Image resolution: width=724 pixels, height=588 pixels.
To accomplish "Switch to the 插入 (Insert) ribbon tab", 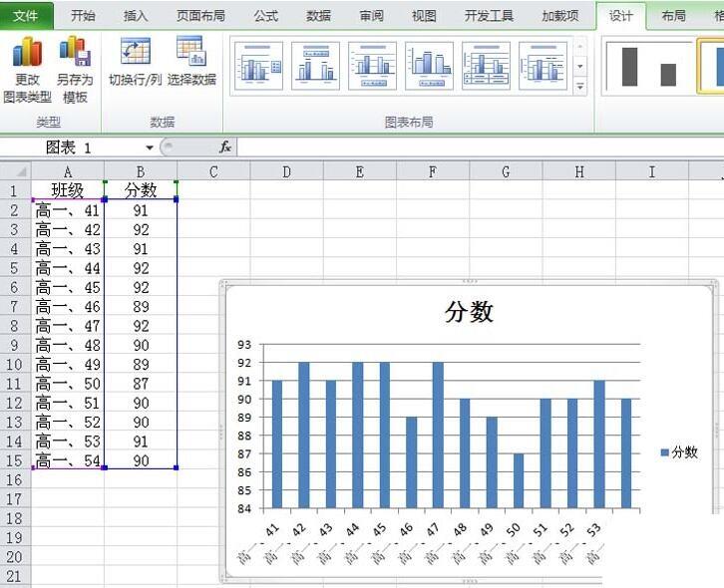I will point(136,16).
